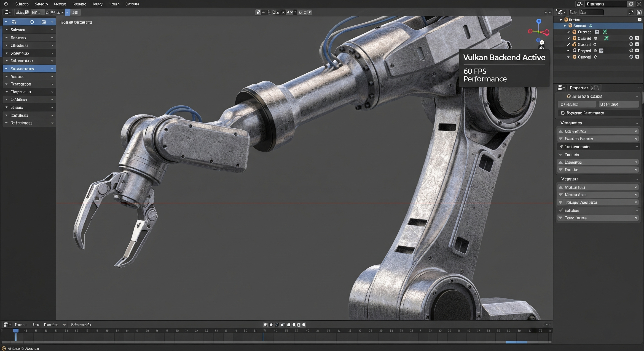Viewport: 644px width, 351px height.
Task: Uncheck the Oeapreel item's checkbox in outliner
Action: pyautogui.click(x=569, y=57)
